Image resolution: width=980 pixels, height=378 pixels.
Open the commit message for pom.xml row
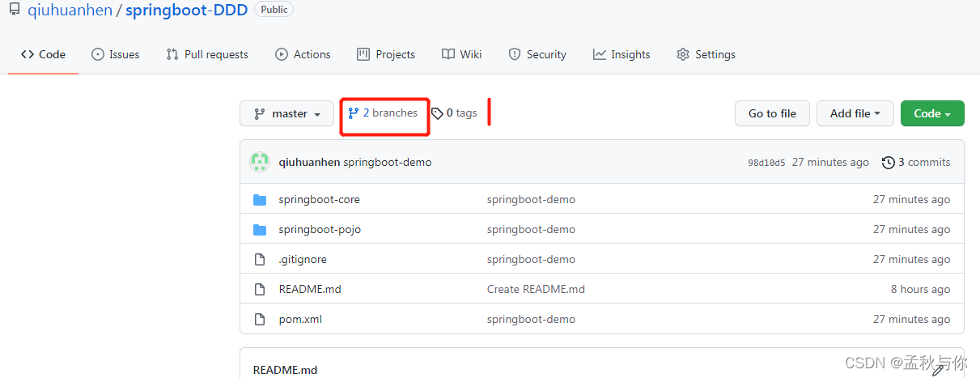[531, 319]
